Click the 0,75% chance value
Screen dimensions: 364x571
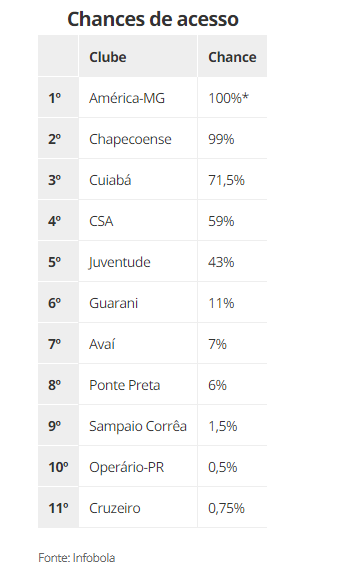tap(226, 508)
